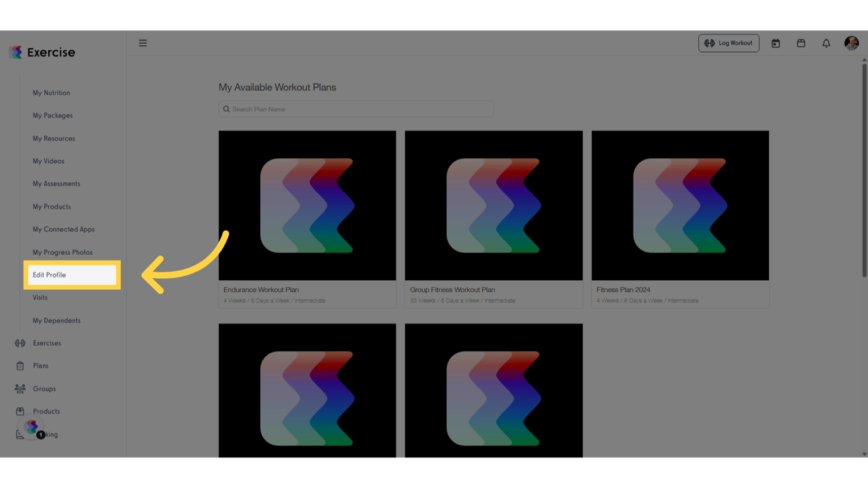Viewport: 868px width, 488px height.
Task: Open the Group Fitness Workout Plan thumbnail
Action: pos(494,205)
